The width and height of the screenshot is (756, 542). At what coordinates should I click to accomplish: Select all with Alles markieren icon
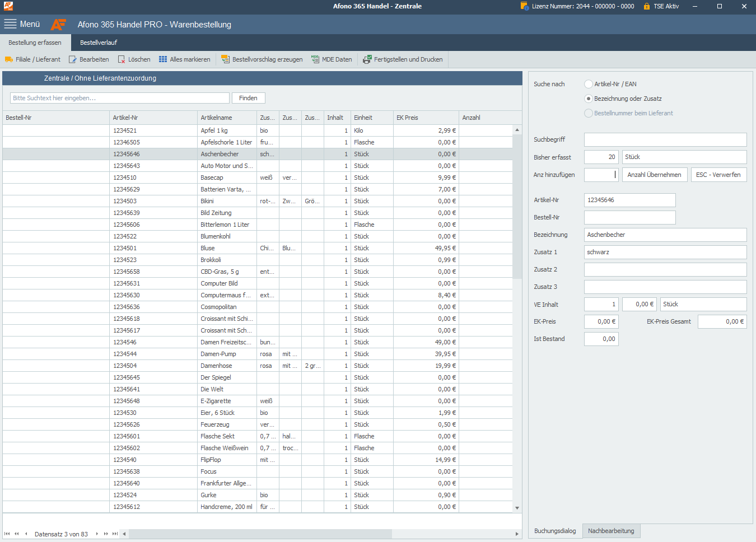(x=163, y=59)
